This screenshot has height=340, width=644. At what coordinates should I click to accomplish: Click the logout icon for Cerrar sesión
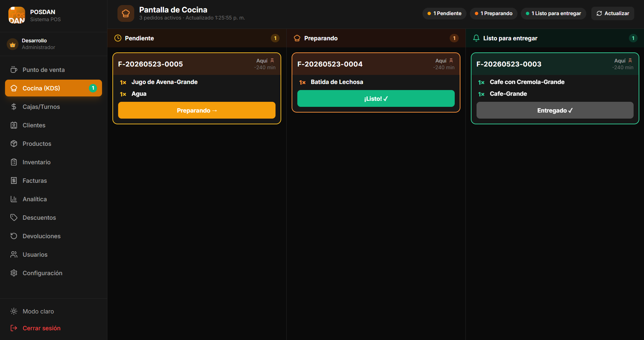(14, 328)
